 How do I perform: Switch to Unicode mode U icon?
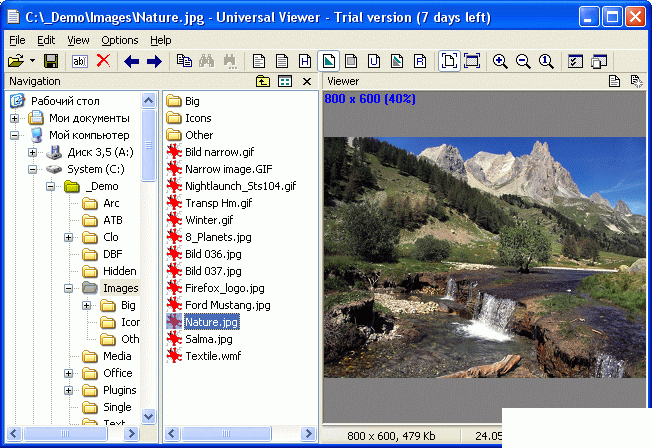tap(374, 62)
